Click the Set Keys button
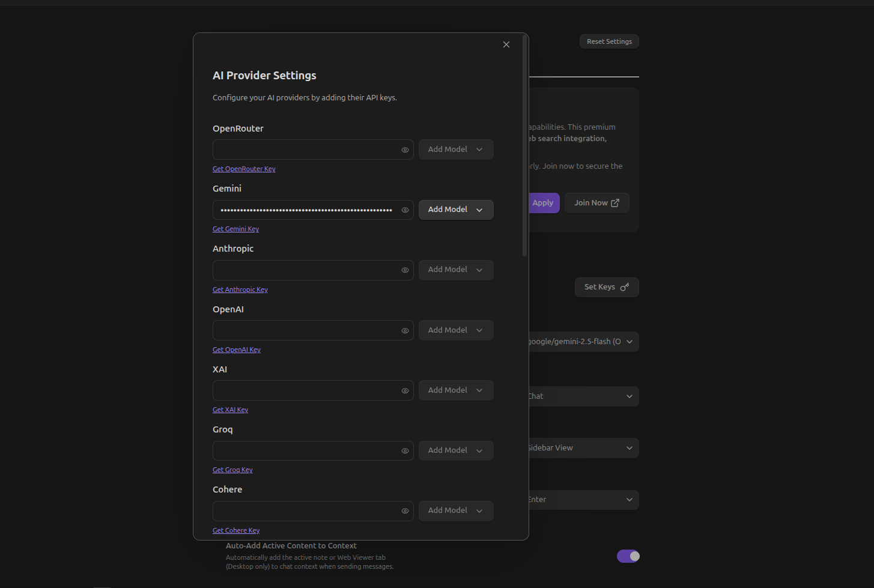Image resolution: width=874 pixels, height=588 pixels. click(607, 287)
